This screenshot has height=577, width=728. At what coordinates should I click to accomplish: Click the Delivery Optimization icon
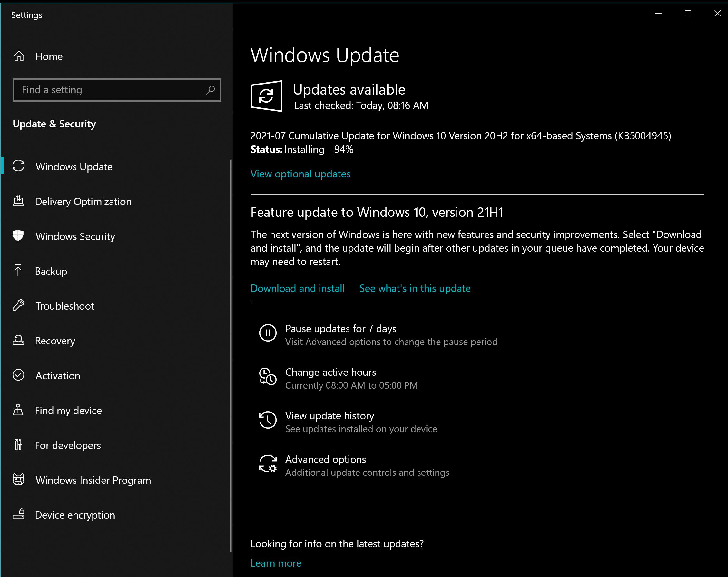pyautogui.click(x=18, y=201)
